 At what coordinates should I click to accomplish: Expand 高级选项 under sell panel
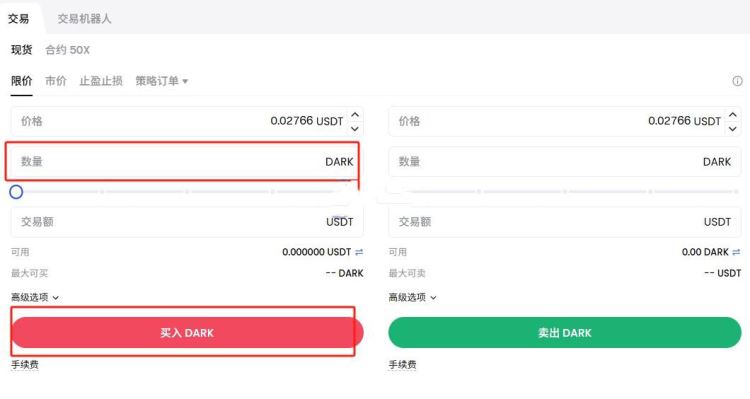pyautogui.click(x=412, y=297)
